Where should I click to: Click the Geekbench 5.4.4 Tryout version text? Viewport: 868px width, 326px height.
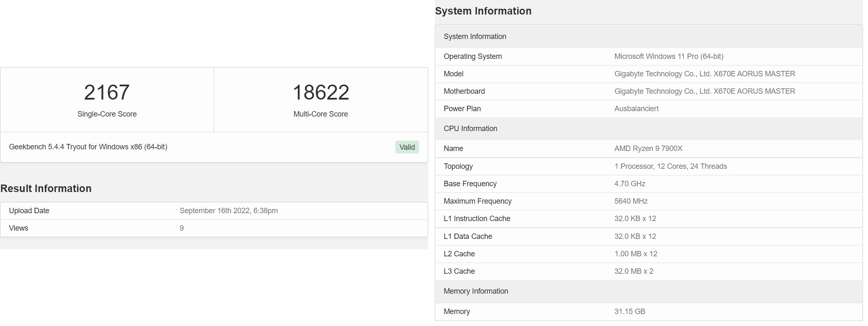[x=88, y=147]
